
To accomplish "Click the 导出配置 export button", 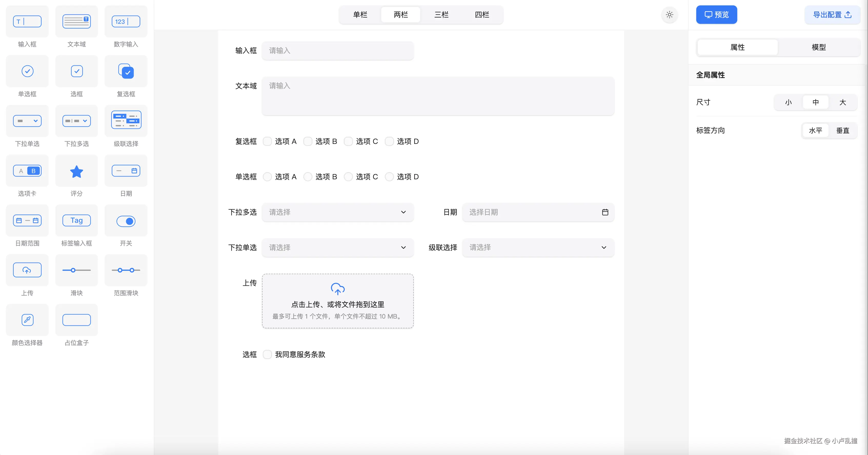I will [832, 15].
